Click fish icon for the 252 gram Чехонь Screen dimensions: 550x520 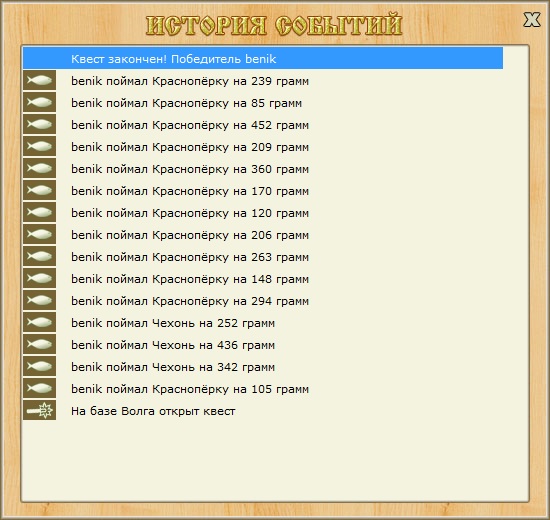[x=39, y=322]
